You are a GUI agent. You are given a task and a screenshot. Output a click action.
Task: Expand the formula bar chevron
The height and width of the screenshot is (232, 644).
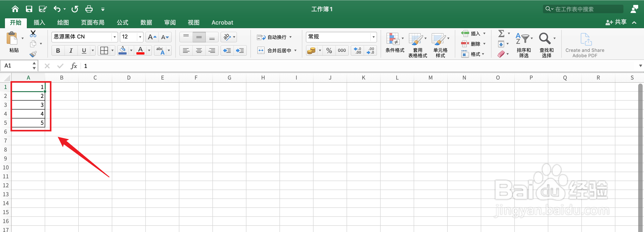coord(640,66)
